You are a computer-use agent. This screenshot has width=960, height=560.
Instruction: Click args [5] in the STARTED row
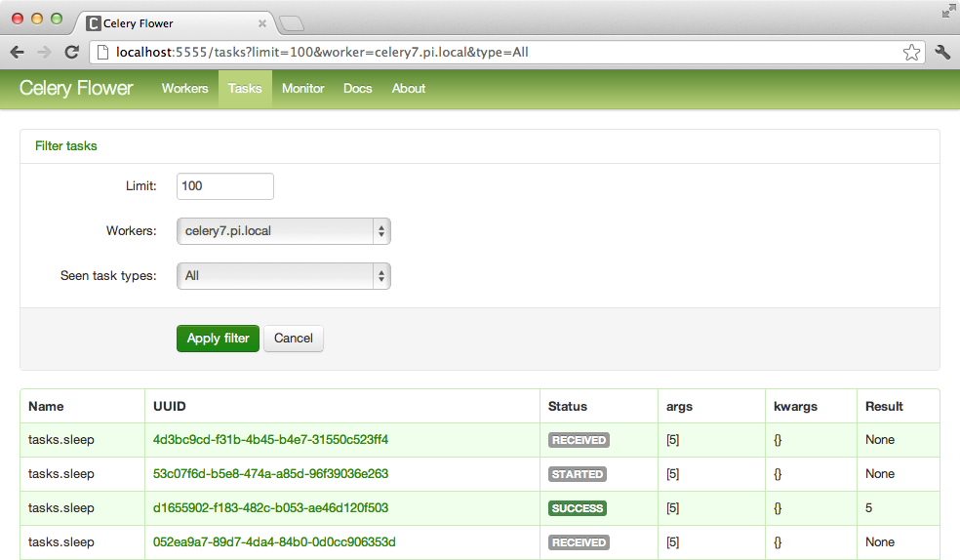pyautogui.click(x=673, y=474)
